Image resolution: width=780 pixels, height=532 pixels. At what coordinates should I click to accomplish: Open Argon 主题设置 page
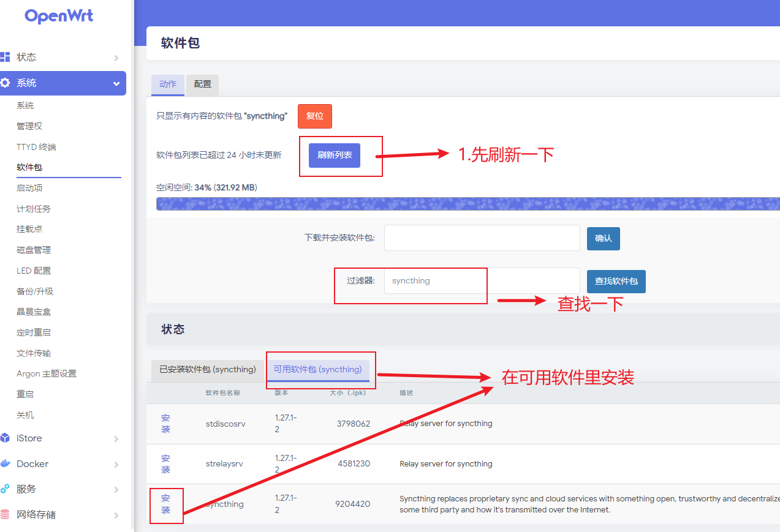47,373
